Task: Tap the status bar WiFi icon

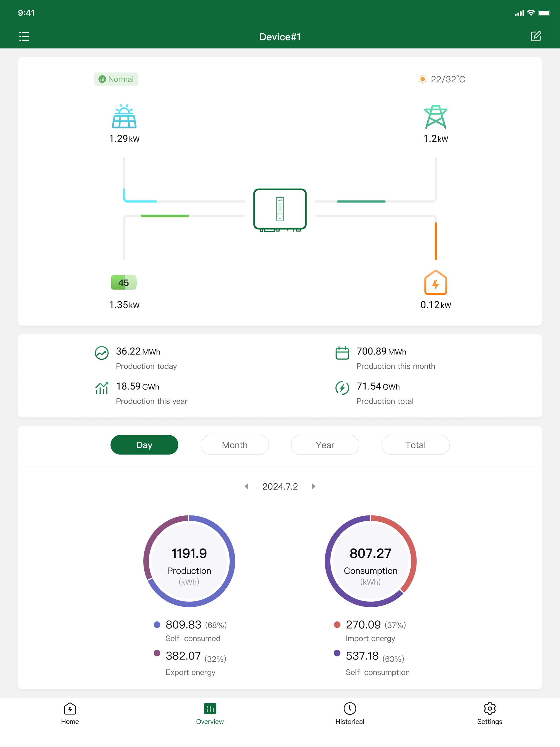Action: 531,13
